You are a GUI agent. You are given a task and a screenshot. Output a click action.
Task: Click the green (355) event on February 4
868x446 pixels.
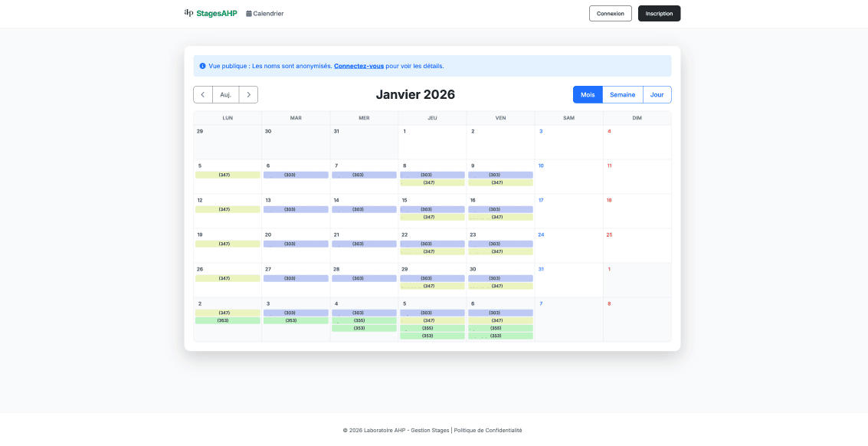tap(364, 320)
